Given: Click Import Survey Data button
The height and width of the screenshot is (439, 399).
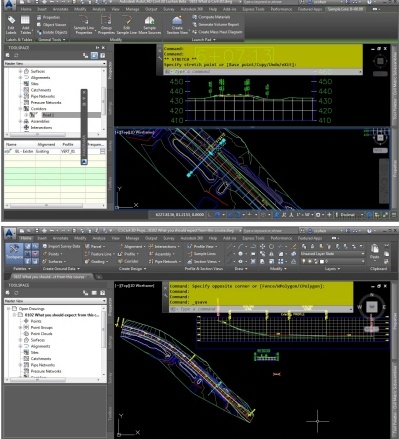Looking at the screenshot, I should pos(62,246).
